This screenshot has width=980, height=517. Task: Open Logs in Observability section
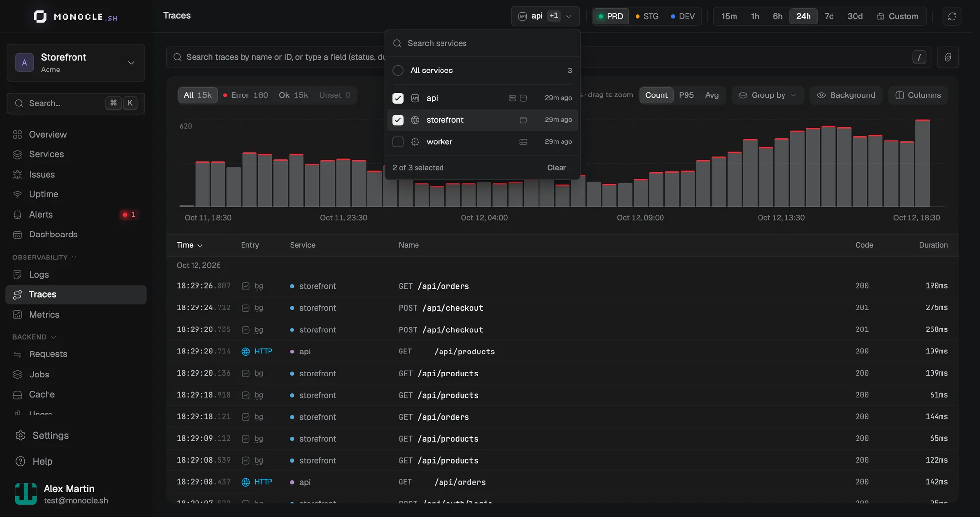(76, 275)
